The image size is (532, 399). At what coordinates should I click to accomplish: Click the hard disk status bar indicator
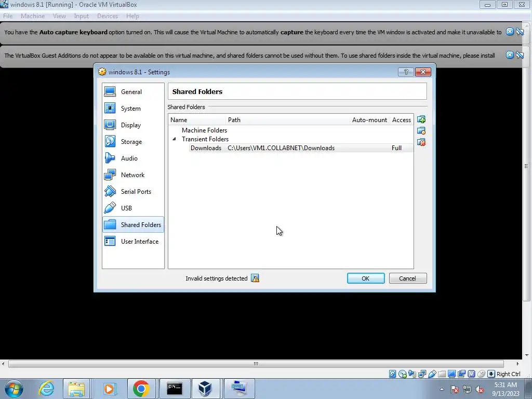coord(393,374)
